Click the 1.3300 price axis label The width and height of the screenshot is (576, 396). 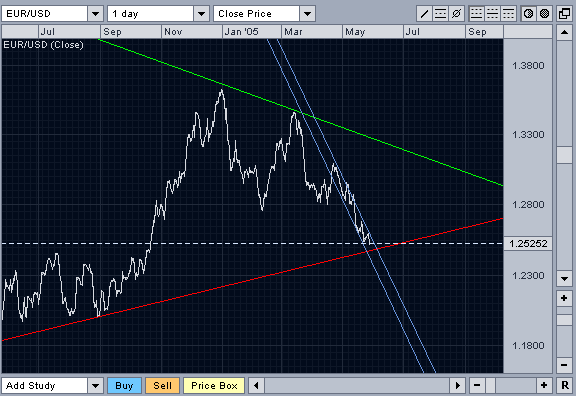click(528, 135)
